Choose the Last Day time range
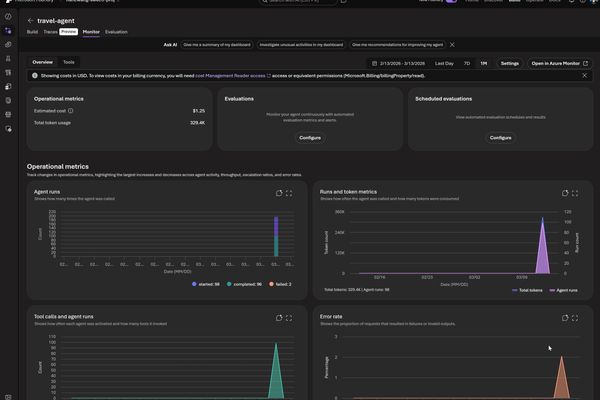Screen dimensions: 600x400 click(444, 64)
